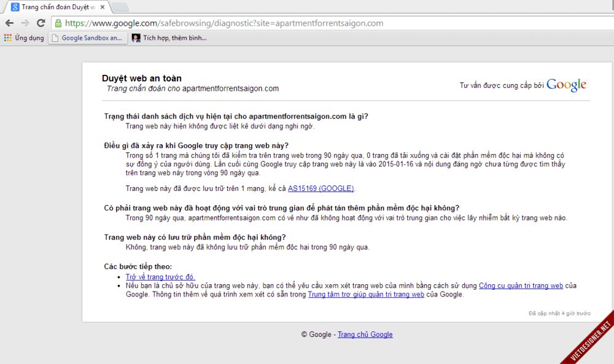
Task: Click the Đã cập nhật 4 giờ trước text
Action: [559, 314]
